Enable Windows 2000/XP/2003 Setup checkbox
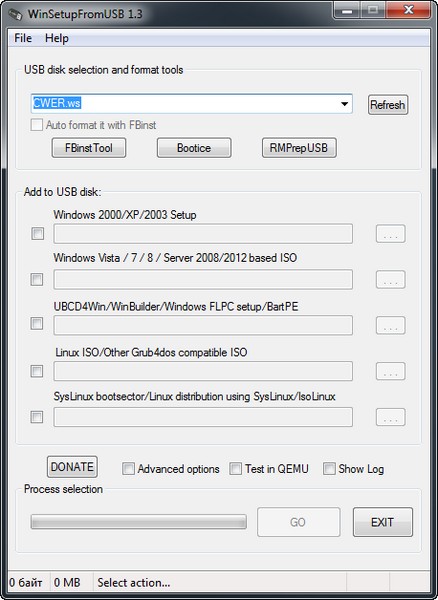This screenshot has height=600, width=438. 37,234
